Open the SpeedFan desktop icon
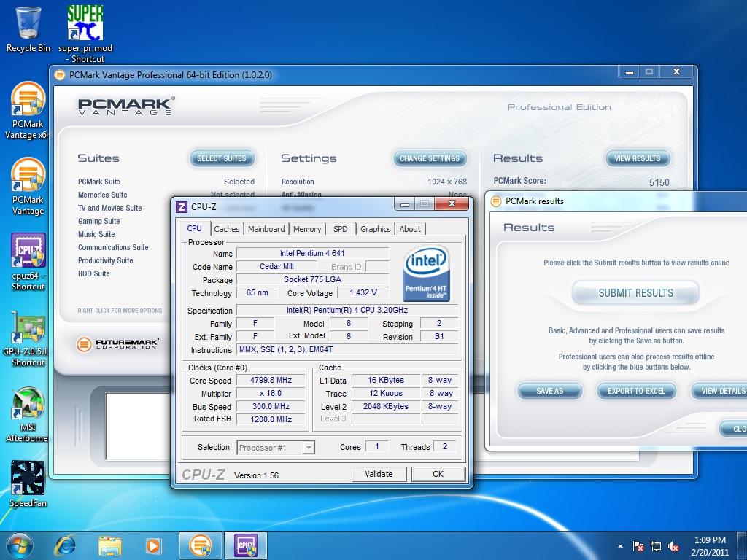Image resolution: width=747 pixels, height=560 pixels. [28, 484]
